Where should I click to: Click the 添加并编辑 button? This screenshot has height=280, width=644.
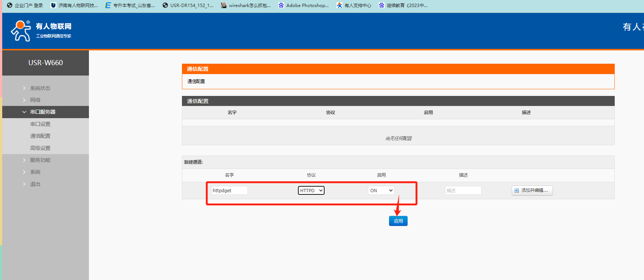coord(532,190)
